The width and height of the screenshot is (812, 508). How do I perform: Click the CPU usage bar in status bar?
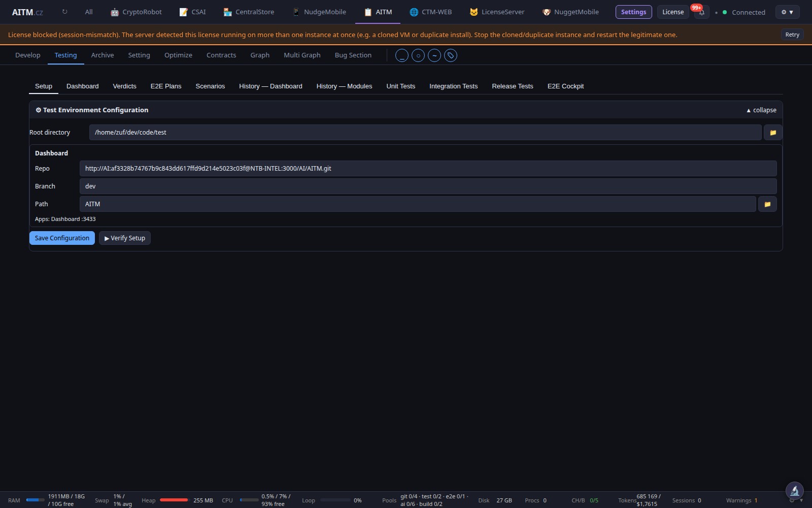click(249, 500)
